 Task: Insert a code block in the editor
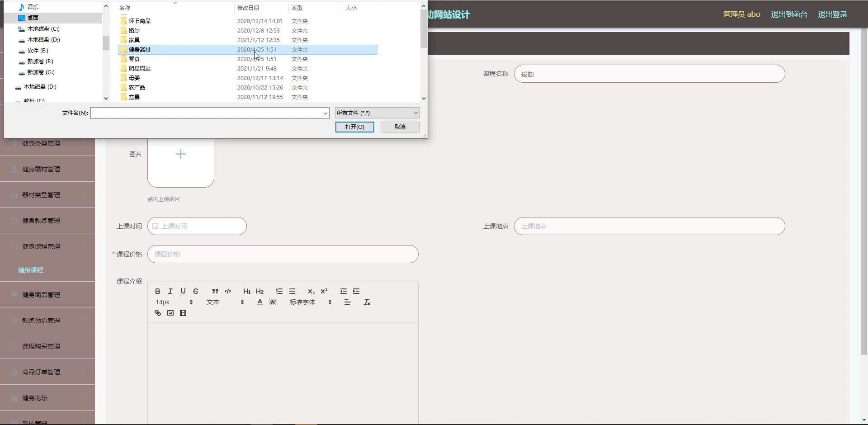(x=228, y=291)
